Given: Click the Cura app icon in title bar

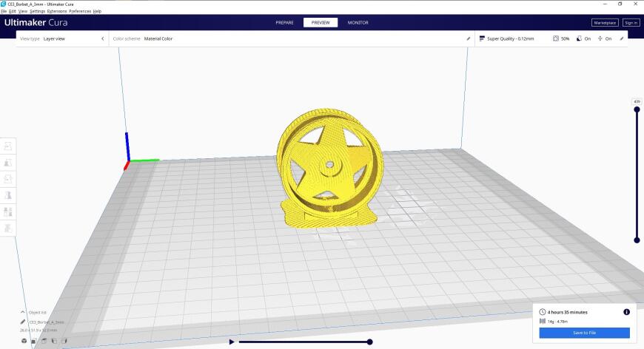Looking at the screenshot, I should [x=3, y=4].
